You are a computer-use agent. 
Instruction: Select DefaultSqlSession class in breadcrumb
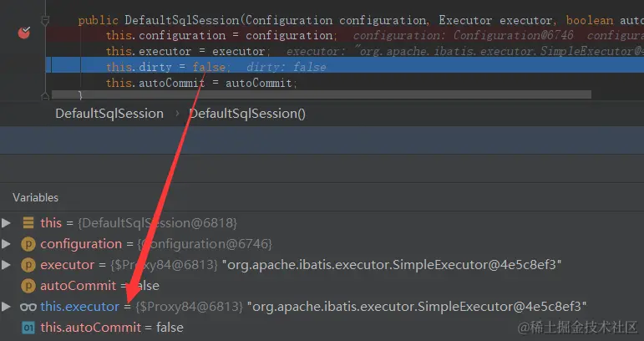pos(109,114)
